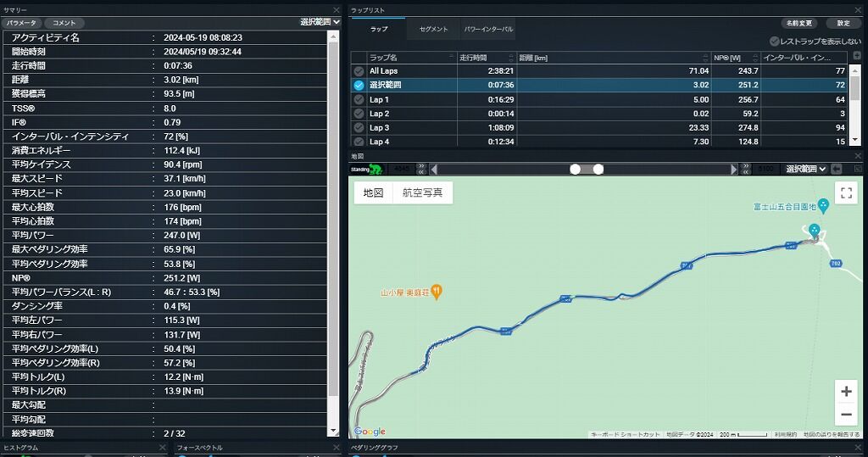Toggle the Lap 2 checkmark
This screenshot has width=868, height=457.
click(x=359, y=114)
